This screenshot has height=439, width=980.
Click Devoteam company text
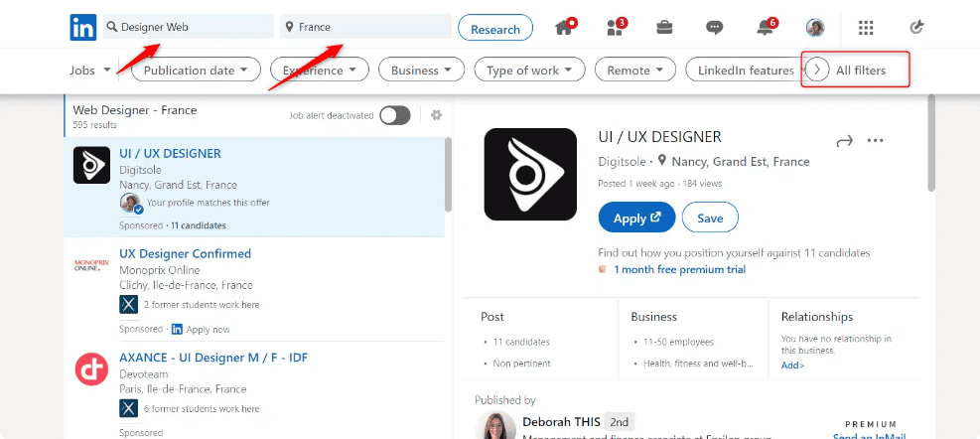click(x=144, y=374)
